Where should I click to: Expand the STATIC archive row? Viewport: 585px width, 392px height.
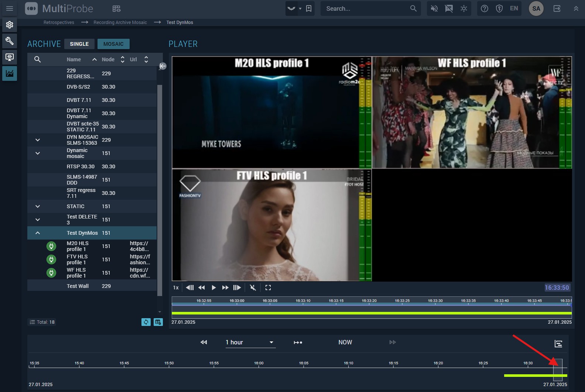[38, 206]
